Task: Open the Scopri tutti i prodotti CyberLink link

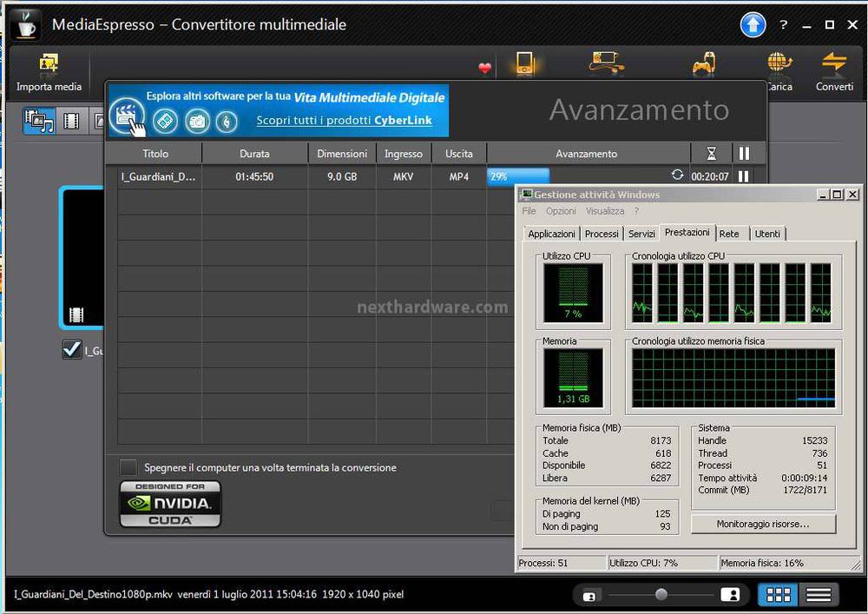Action: tap(344, 120)
